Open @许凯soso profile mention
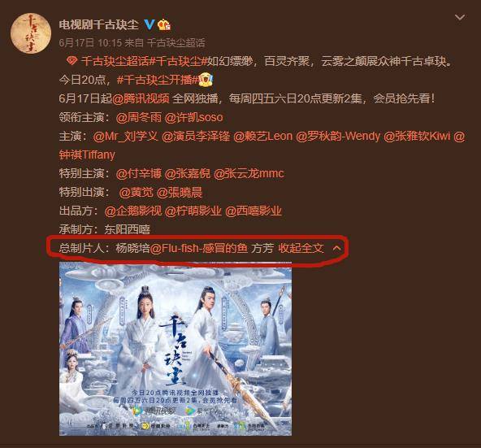The height and width of the screenshot is (448, 481). tap(194, 117)
